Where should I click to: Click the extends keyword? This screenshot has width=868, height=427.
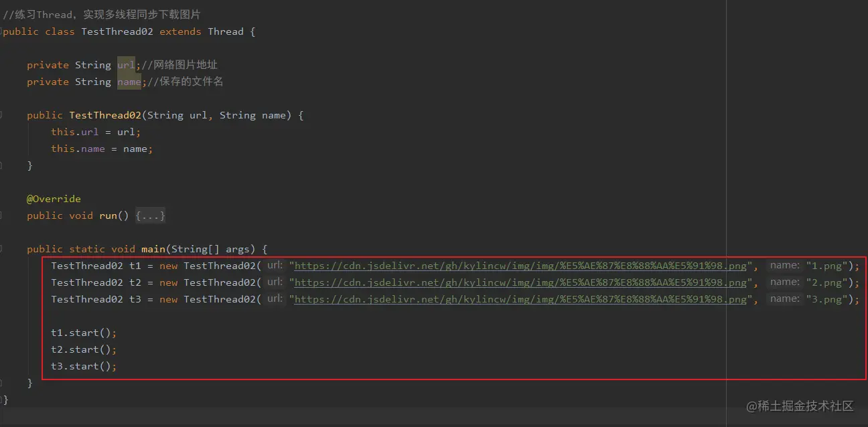point(180,31)
